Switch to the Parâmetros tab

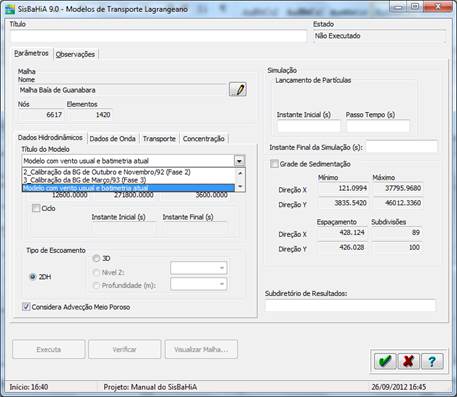point(32,53)
